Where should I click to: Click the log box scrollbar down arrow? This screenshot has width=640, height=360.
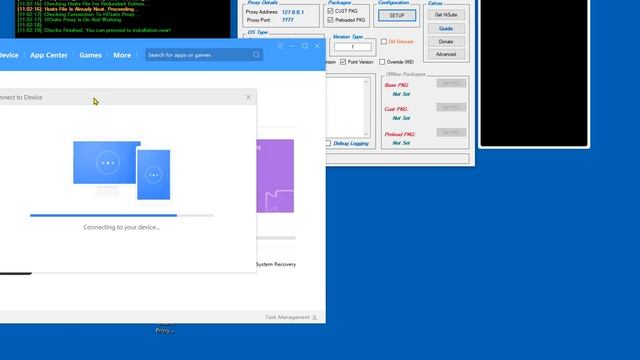[366, 134]
